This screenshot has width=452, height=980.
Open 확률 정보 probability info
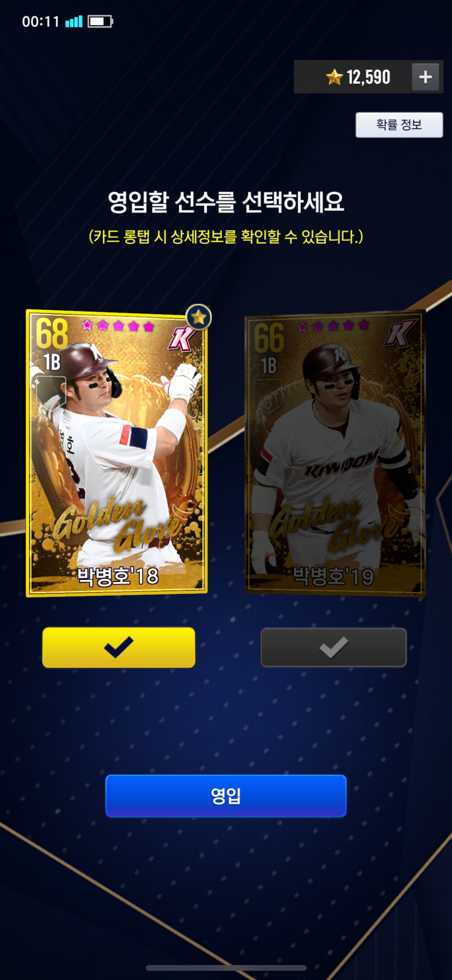[399, 125]
